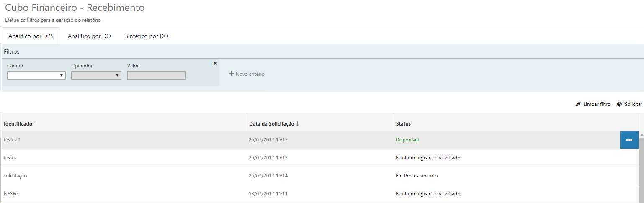This screenshot has height=203, width=644.
Task: Click the eraser icon for Limpar filtro
Action: (578, 104)
